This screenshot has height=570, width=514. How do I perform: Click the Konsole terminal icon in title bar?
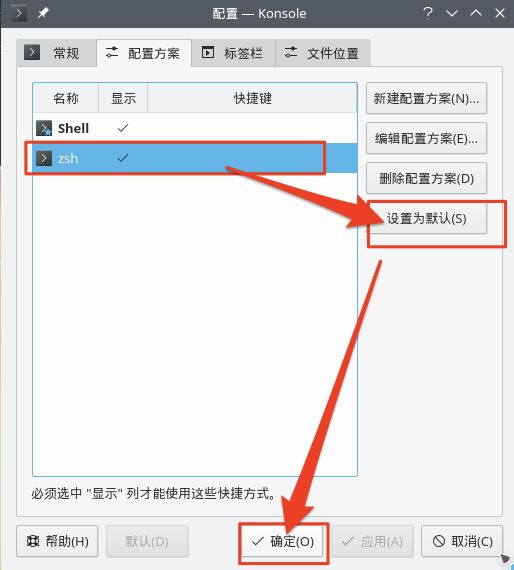pyautogui.click(x=19, y=13)
